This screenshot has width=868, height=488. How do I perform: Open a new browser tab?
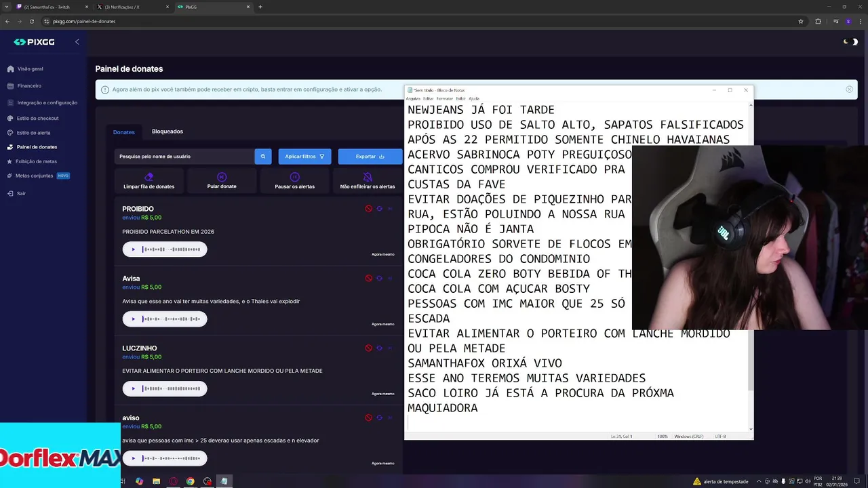[260, 7]
